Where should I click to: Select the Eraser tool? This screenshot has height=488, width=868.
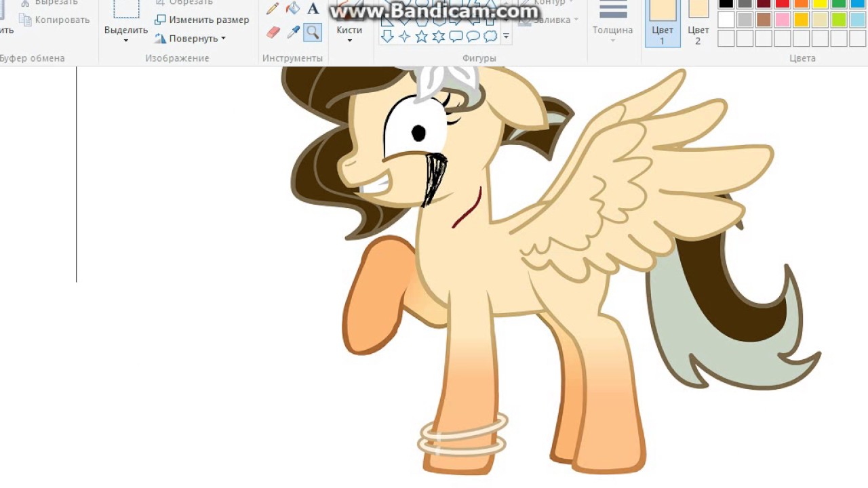[273, 32]
